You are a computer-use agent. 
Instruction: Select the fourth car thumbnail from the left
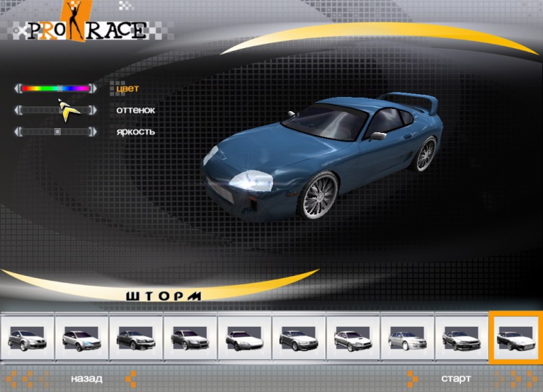click(189, 337)
